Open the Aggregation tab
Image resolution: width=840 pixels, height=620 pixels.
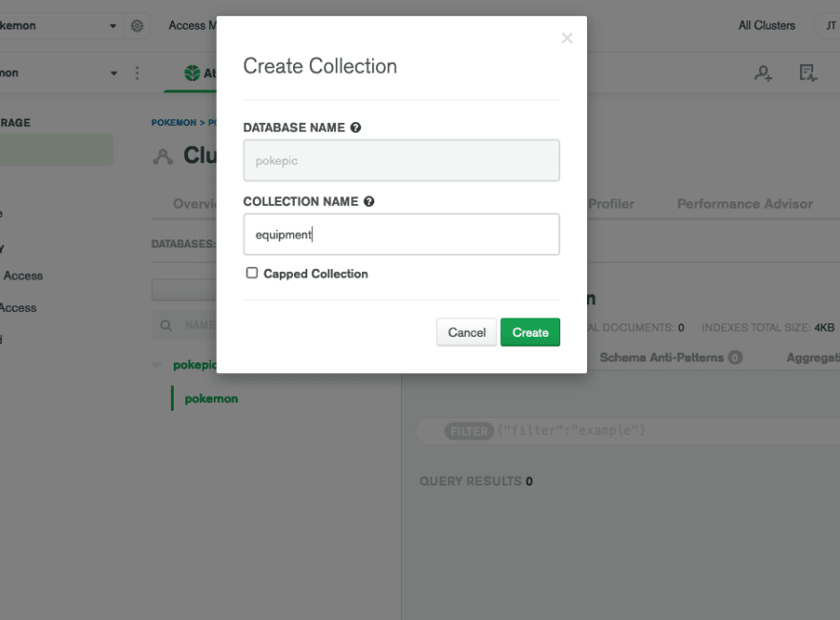(x=812, y=358)
